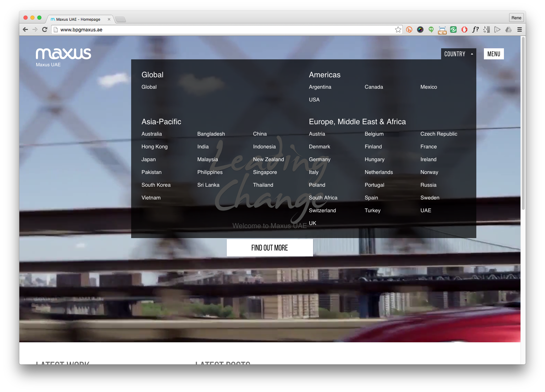Select South Africa

point(323,198)
